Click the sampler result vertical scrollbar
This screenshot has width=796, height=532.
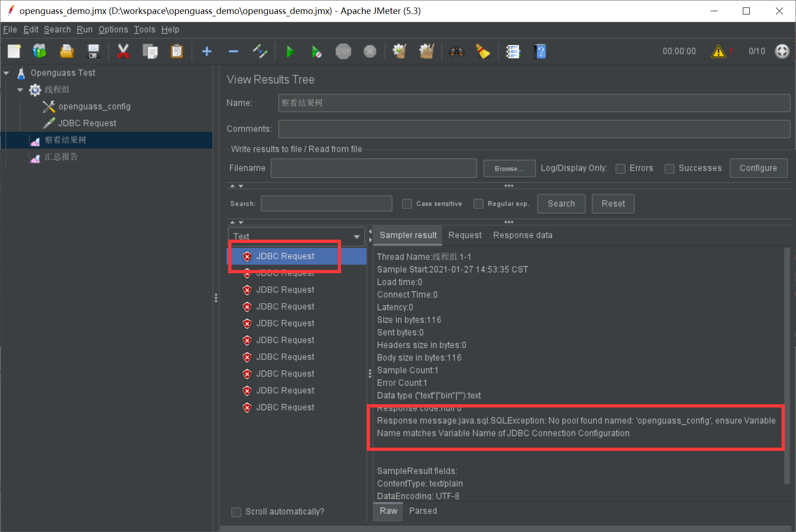pyautogui.click(x=787, y=366)
